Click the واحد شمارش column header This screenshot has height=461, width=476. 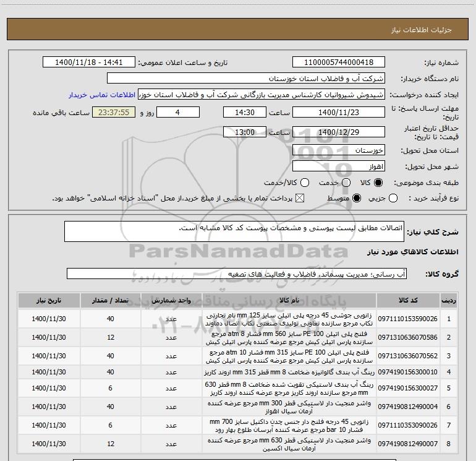tap(171, 300)
